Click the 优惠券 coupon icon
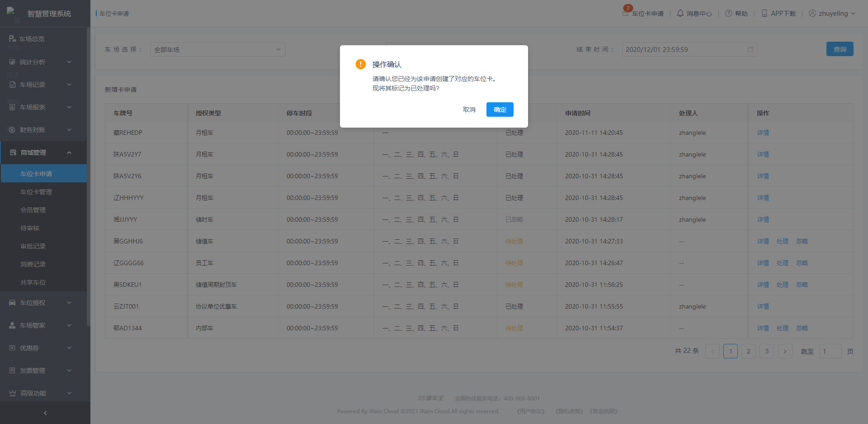The image size is (868, 424). coord(13,348)
